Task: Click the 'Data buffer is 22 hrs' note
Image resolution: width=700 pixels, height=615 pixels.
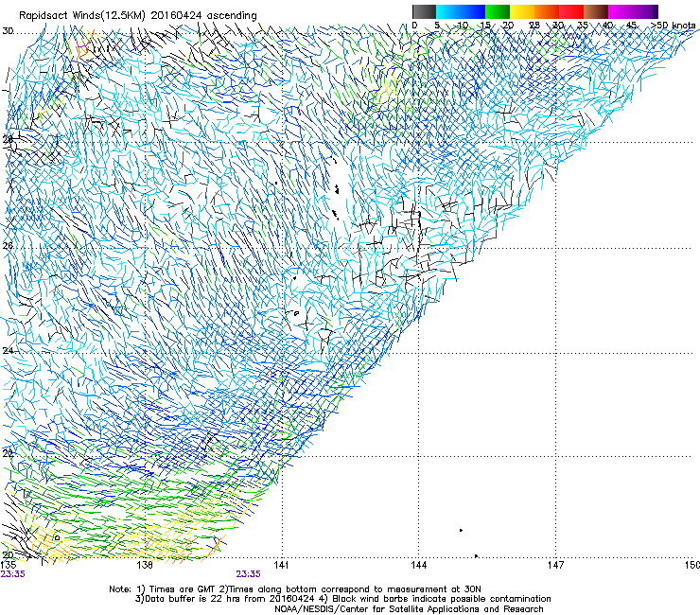Action: (x=342, y=599)
